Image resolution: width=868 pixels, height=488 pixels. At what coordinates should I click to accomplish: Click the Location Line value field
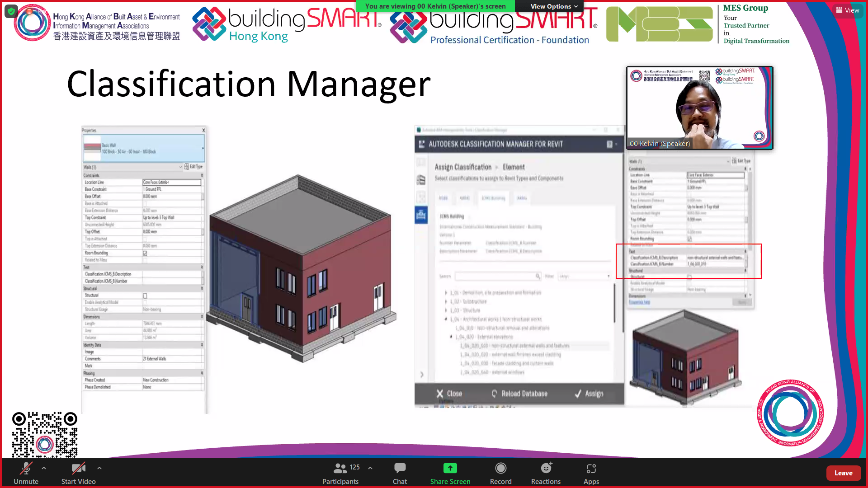[172, 183]
